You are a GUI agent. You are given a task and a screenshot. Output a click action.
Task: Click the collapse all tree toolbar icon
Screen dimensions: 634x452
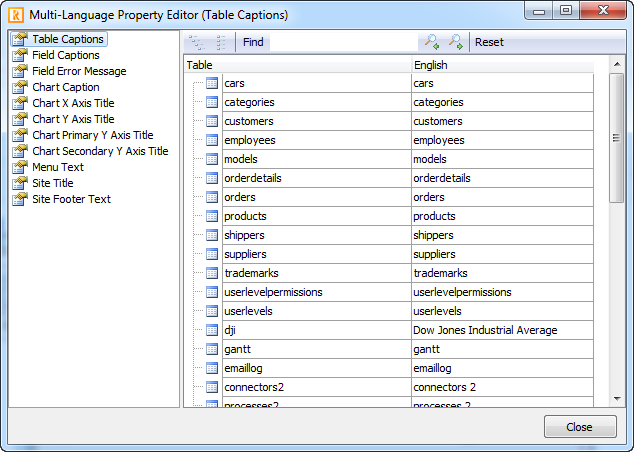(x=221, y=42)
